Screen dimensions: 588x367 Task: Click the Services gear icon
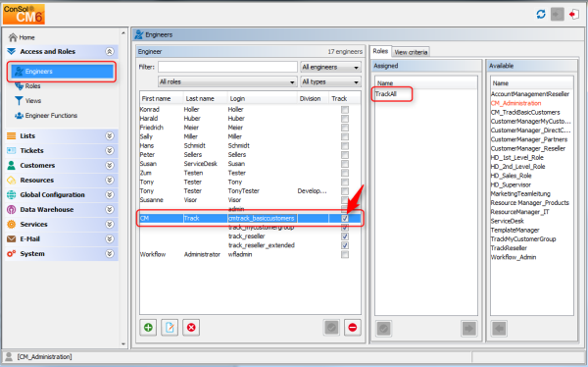tap(12, 225)
